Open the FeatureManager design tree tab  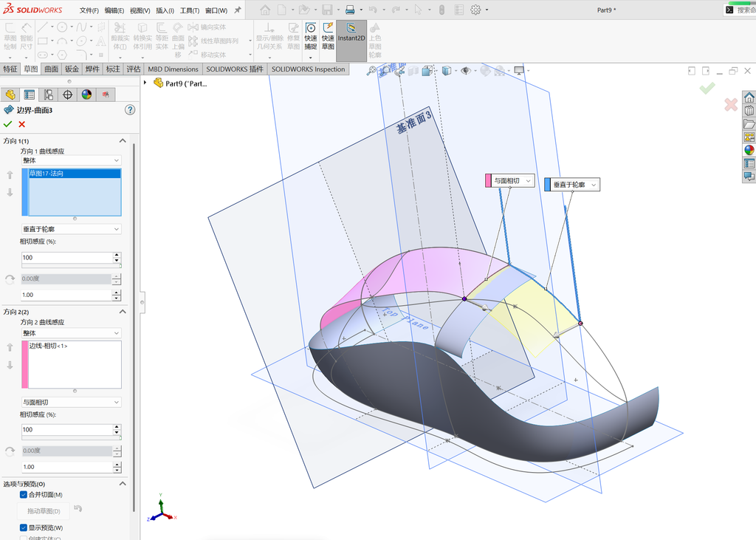click(x=10, y=95)
